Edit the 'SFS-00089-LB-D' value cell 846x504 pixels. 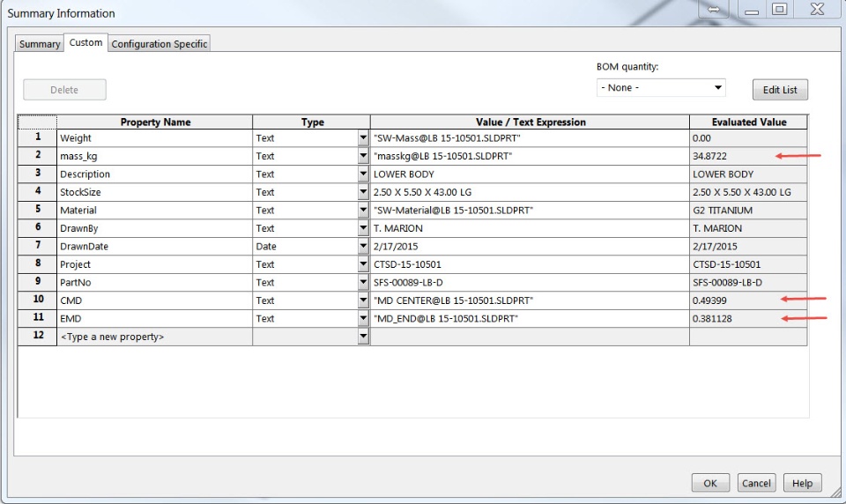pyautogui.click(x=530, y=283)
